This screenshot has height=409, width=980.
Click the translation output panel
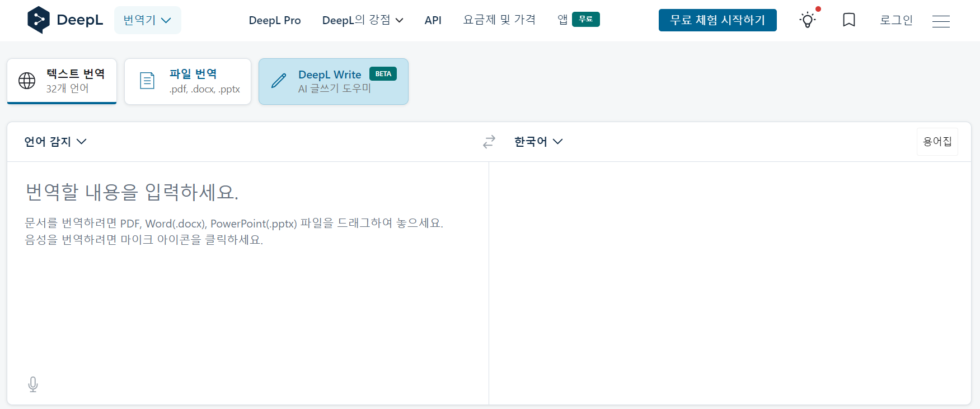(730, 283)
